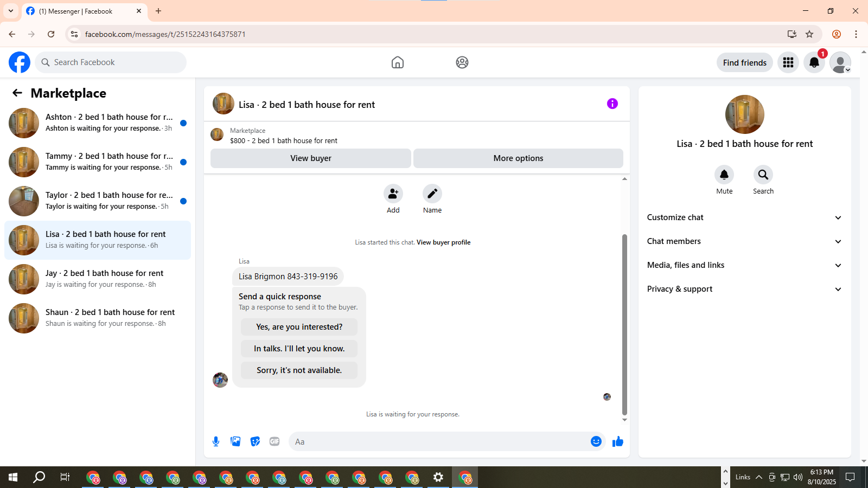Open Tammy's house for rent conversation
The image size is (868, 488).
coord(98,162)
